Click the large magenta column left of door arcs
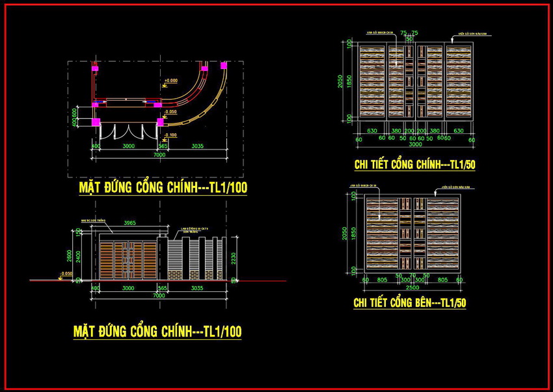 [x=96, y=122]
